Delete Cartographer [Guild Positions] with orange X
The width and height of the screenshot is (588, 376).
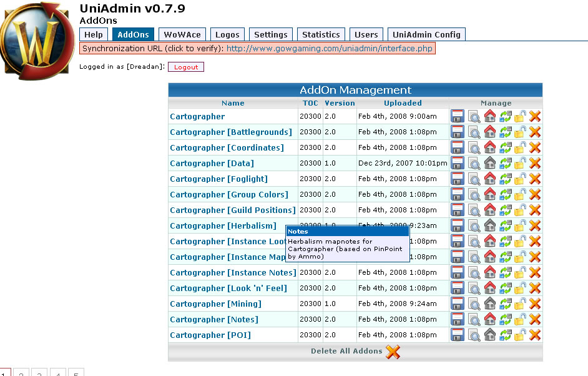coord(535,210)
